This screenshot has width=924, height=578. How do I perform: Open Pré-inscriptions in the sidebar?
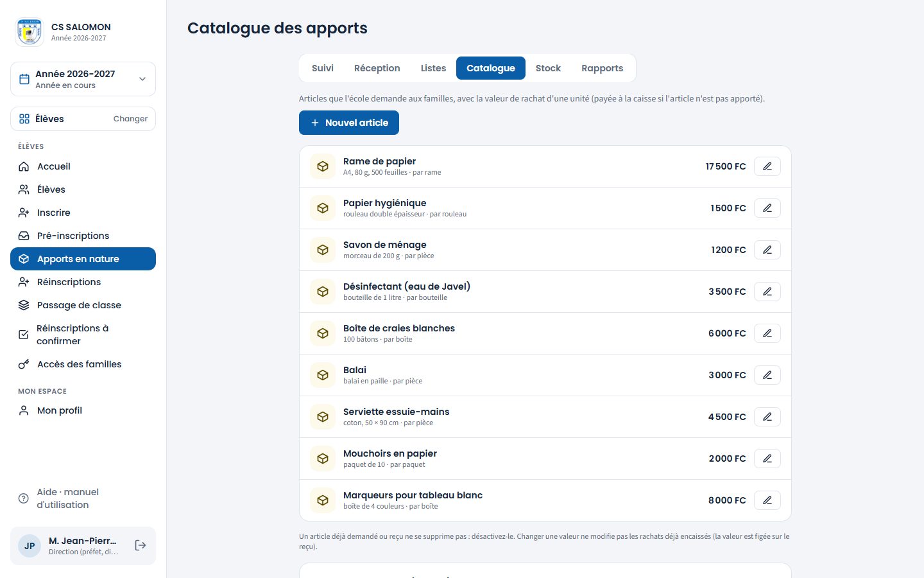tap(83, 236)
